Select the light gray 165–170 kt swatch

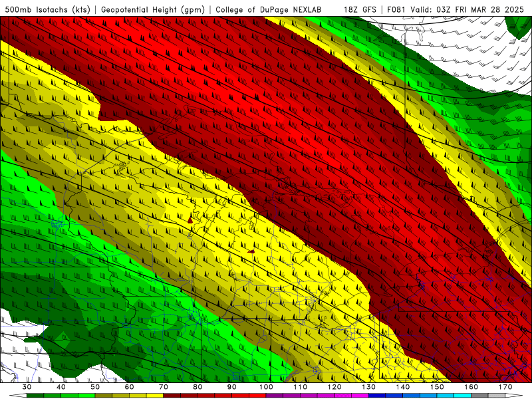pyautogui.click(x=497, y=396)
